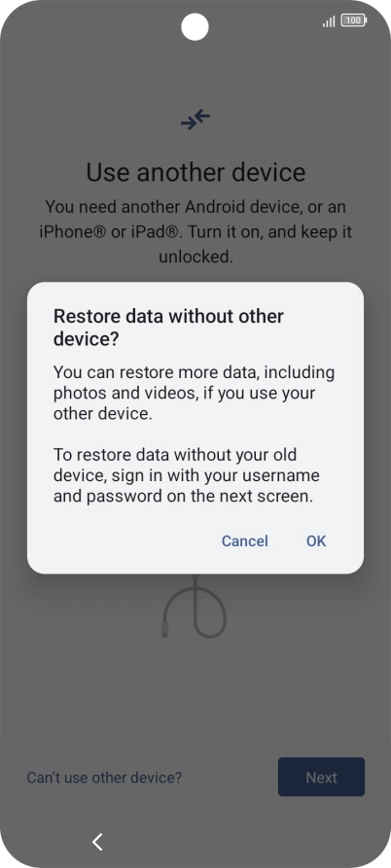Tap the OK button in the dialog

[x=316, y=540]
